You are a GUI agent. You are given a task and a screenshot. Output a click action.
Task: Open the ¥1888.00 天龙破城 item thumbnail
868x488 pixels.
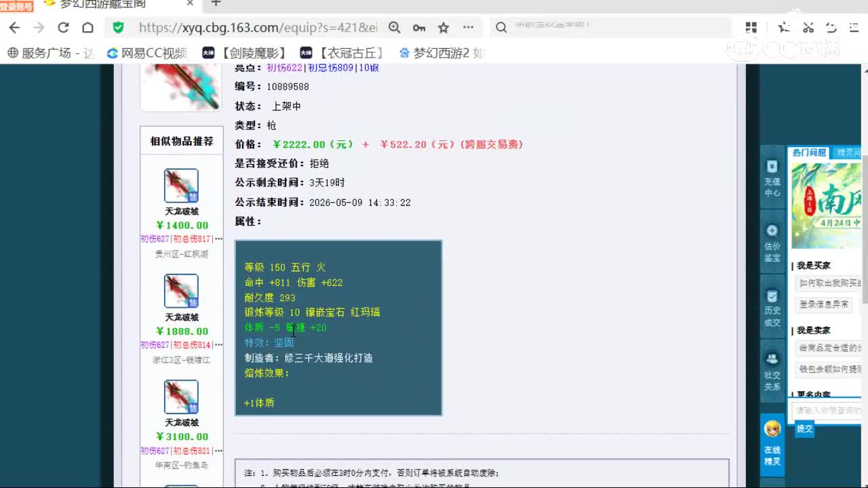[x=181, y=291]
